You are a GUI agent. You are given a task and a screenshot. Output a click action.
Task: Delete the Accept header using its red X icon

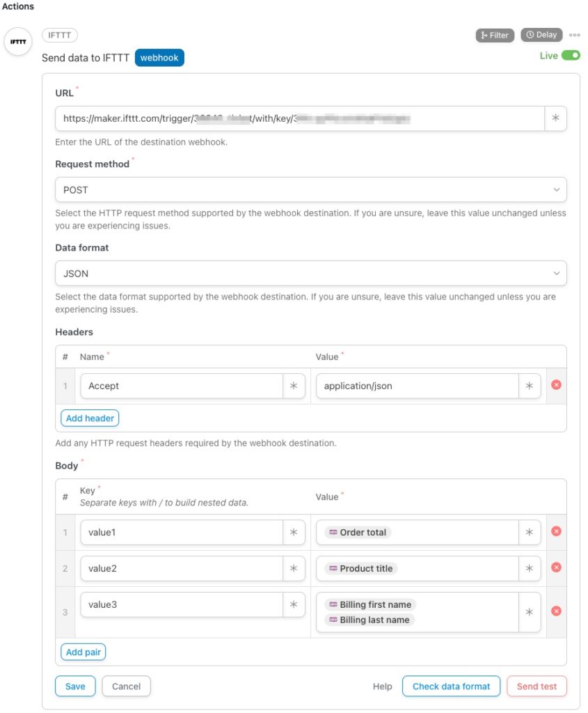coord(555,386)
